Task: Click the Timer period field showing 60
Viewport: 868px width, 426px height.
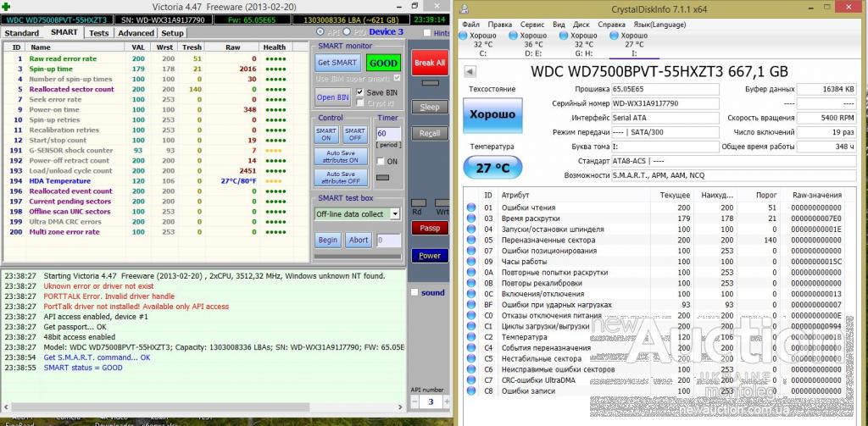Action: tap(388, 134)
